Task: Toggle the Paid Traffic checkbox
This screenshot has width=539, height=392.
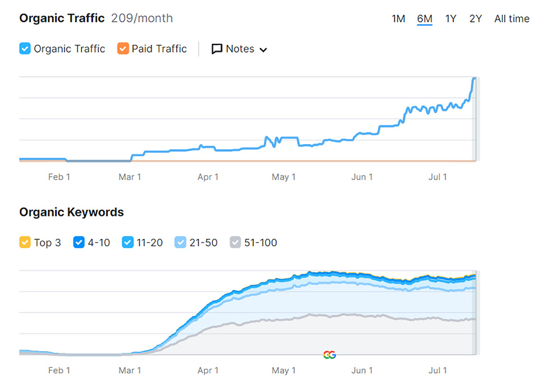Action: point(123,49)
